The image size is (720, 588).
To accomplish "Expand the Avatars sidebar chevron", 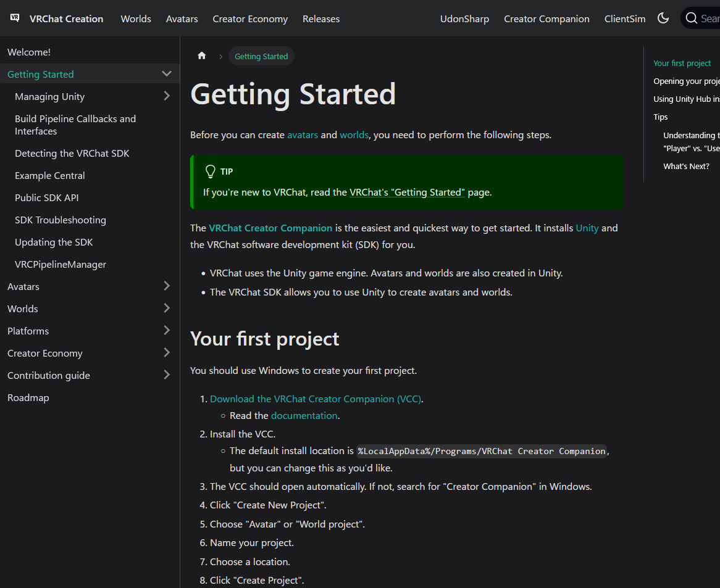I will tap(167, 286).
